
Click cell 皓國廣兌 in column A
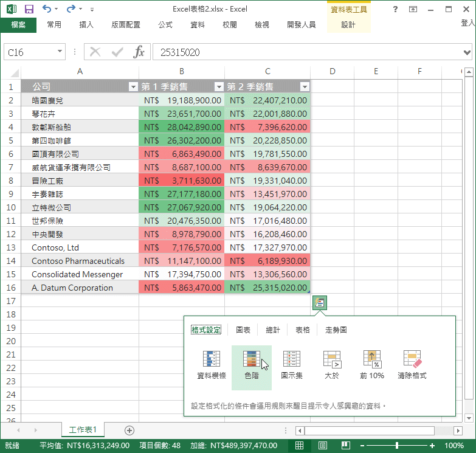[80, 100]
